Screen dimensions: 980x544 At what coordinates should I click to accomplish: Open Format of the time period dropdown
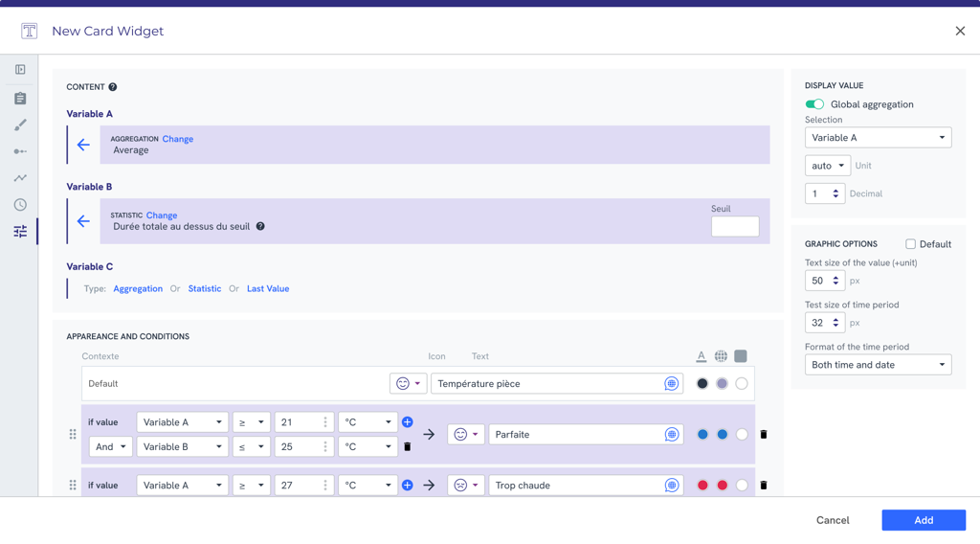coord(878,365)
